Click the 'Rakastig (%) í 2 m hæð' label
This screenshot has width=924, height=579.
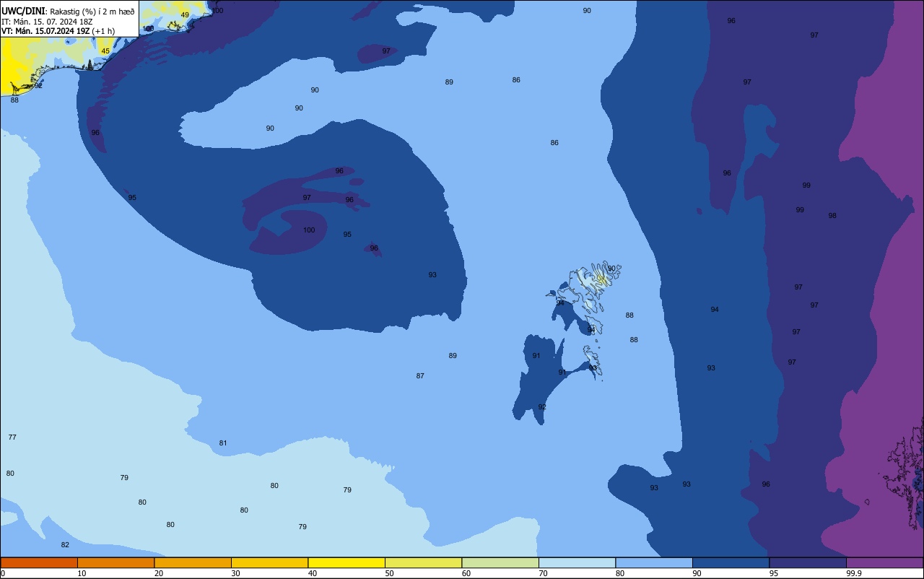tap(92, 12)
